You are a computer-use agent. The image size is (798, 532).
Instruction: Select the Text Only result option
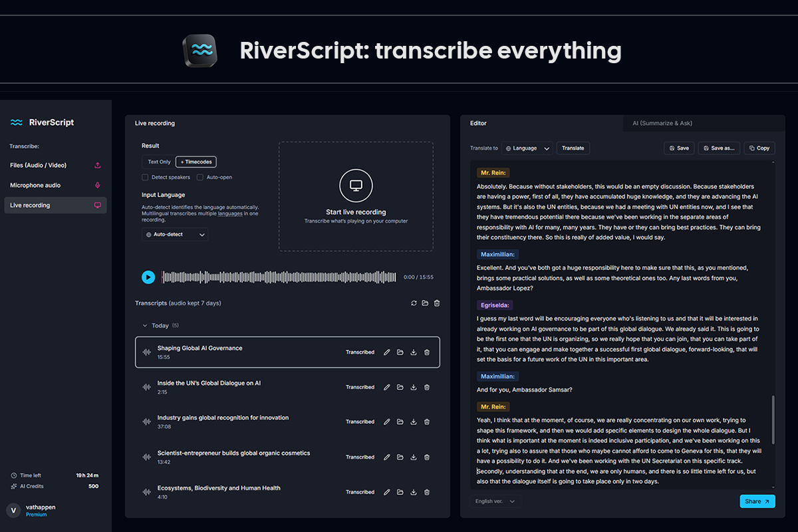[159, 162]
